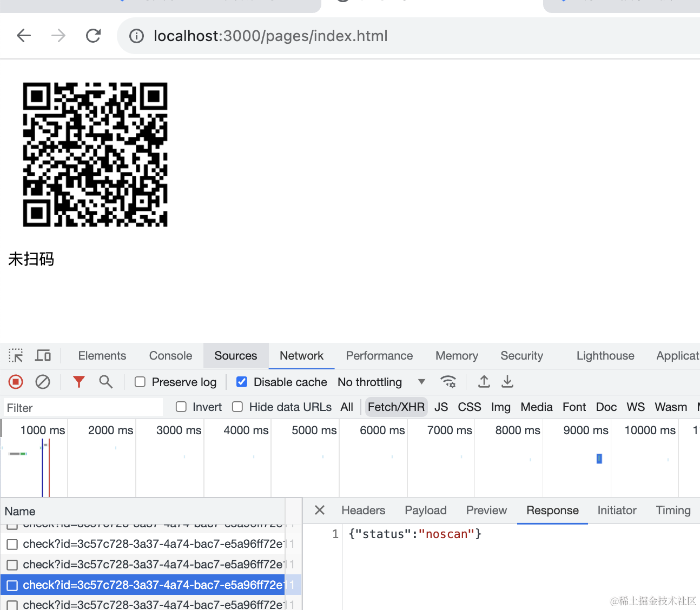Click the 未扫码 status text

31,259
